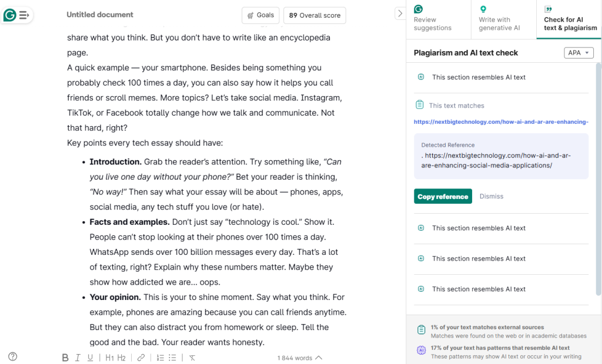
Task: Apply Heading 1 formatting
Action: [109, 357]
